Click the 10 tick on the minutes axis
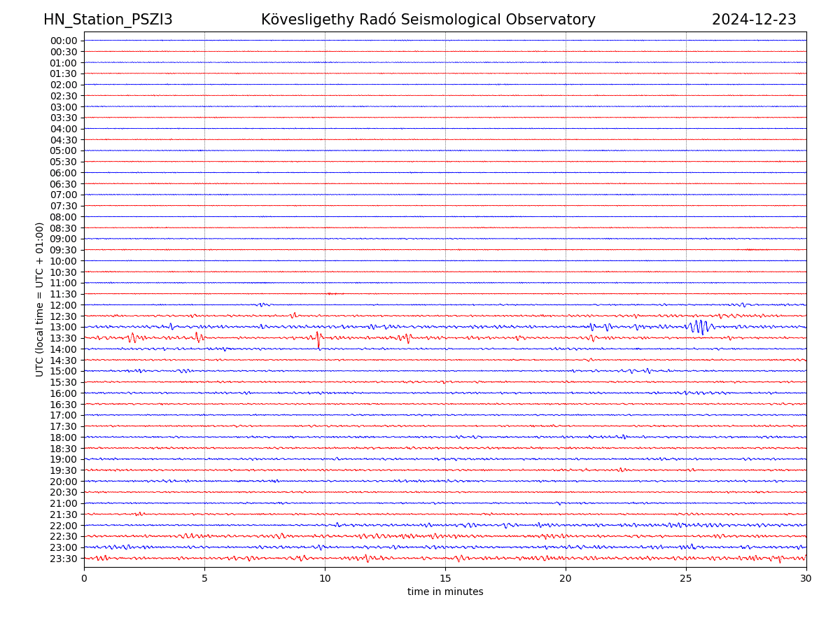Screen dimensions: 840x630 click(x=325, y=578)
